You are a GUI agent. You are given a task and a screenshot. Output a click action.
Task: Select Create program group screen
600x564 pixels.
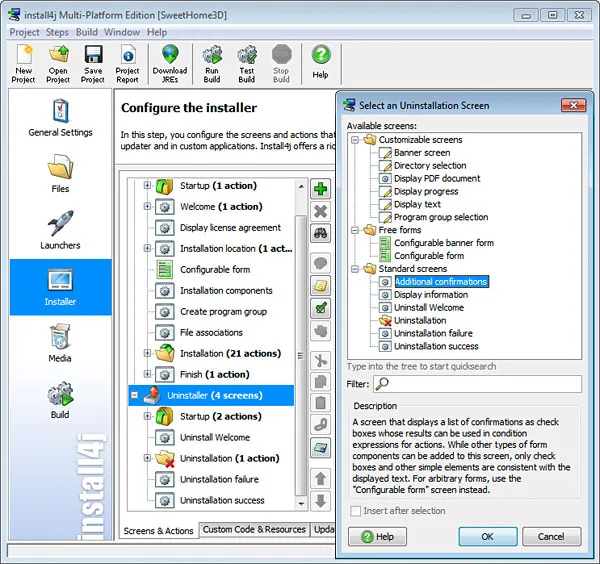(223, 311)
